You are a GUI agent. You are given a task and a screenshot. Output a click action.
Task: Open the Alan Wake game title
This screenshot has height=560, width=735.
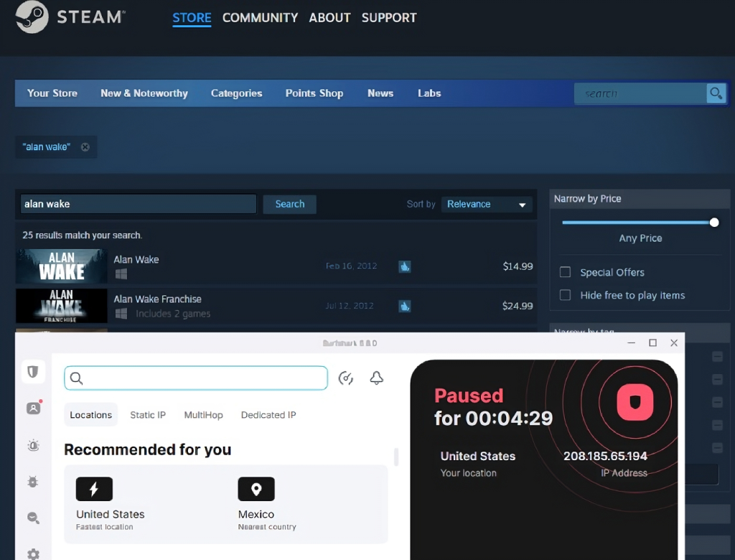[x=136, y=259]
